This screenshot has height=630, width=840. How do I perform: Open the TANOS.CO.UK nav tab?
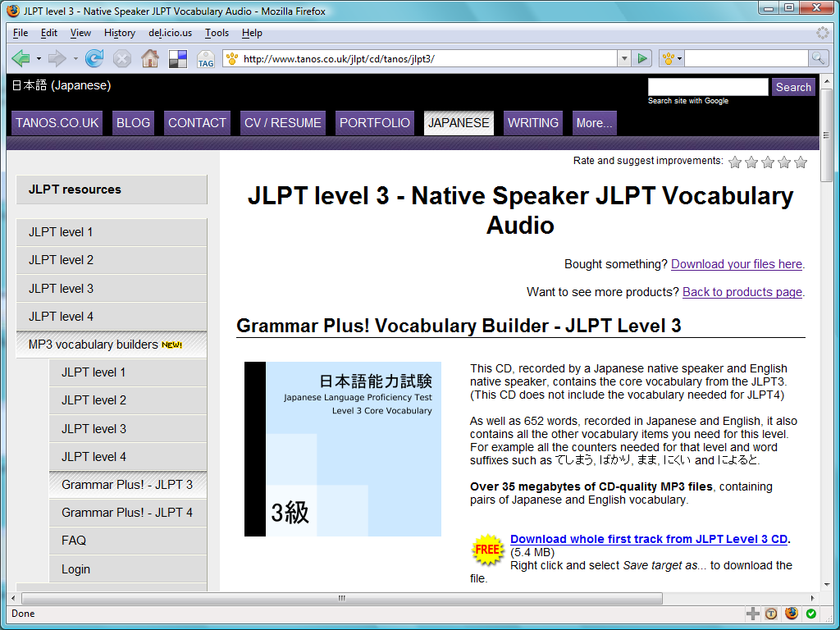coord(57,123)
